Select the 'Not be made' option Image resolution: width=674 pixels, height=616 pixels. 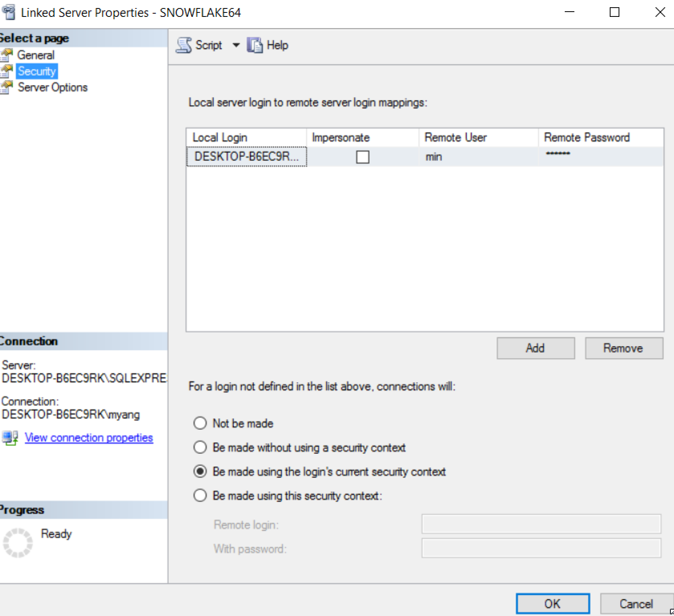[x=200, y=423]
